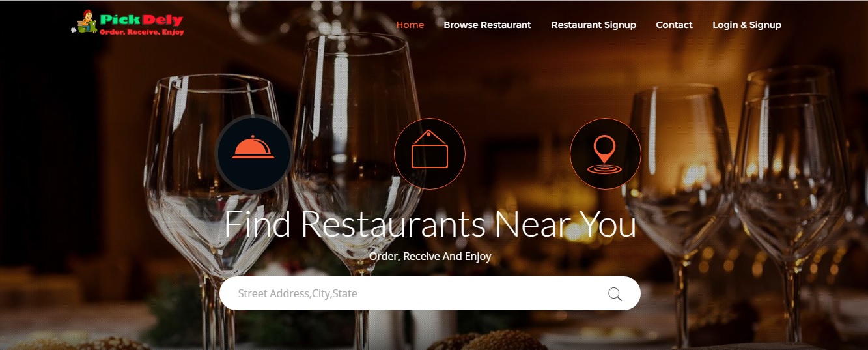This screenshot has width=868, height=350.
Task: Click the word Restaurants in the headline
Action: (393, 224)
